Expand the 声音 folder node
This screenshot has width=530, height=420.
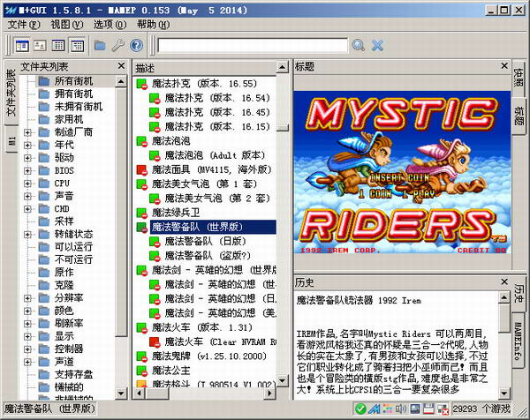(x=27, y=196)
